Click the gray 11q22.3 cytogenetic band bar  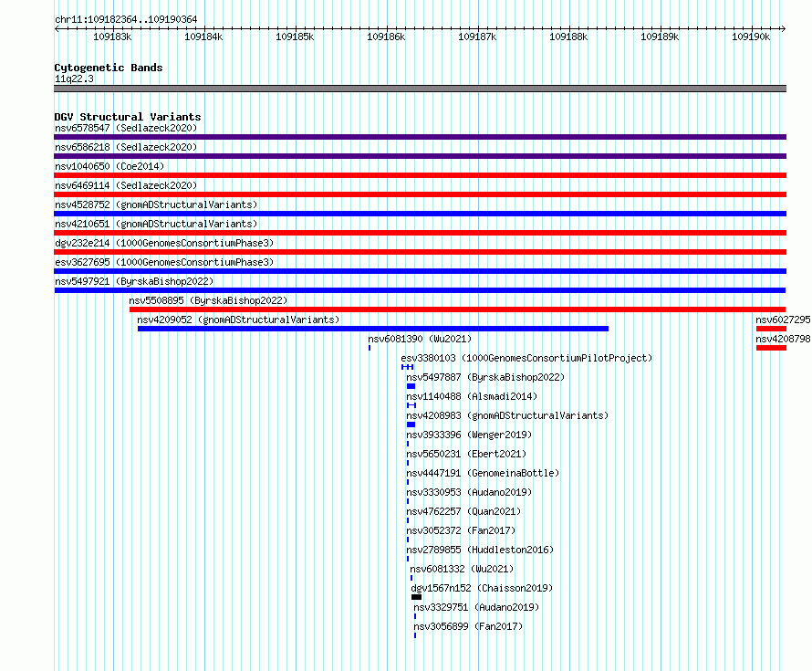(x=420, y=89)
